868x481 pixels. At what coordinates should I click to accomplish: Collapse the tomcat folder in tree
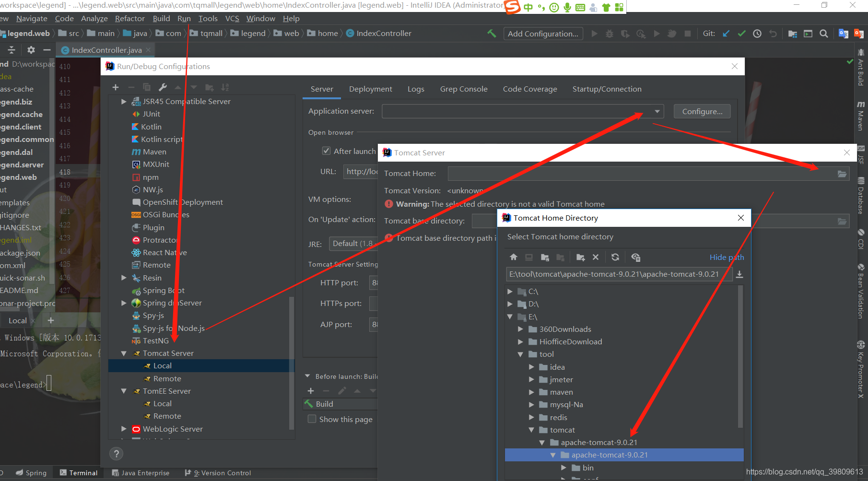(531, 430)
